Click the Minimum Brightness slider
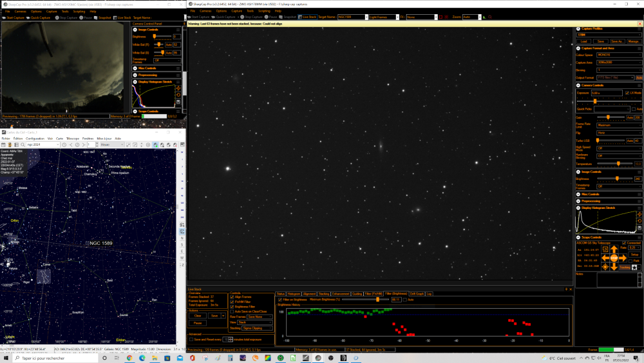Viewport: 644px width, 363px height. coord(366,300)
